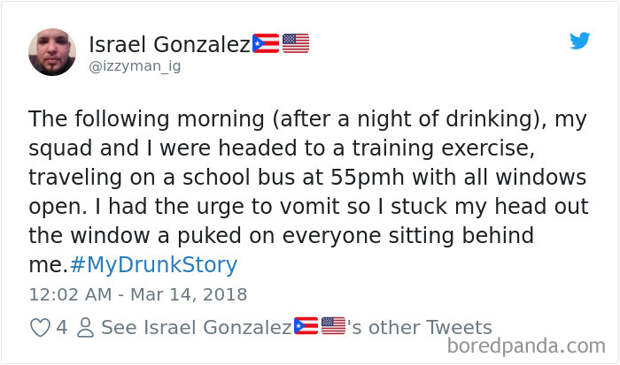620x365 pixels.
Task: Click the US flag beside the header name
Action: tap(296, 43)
